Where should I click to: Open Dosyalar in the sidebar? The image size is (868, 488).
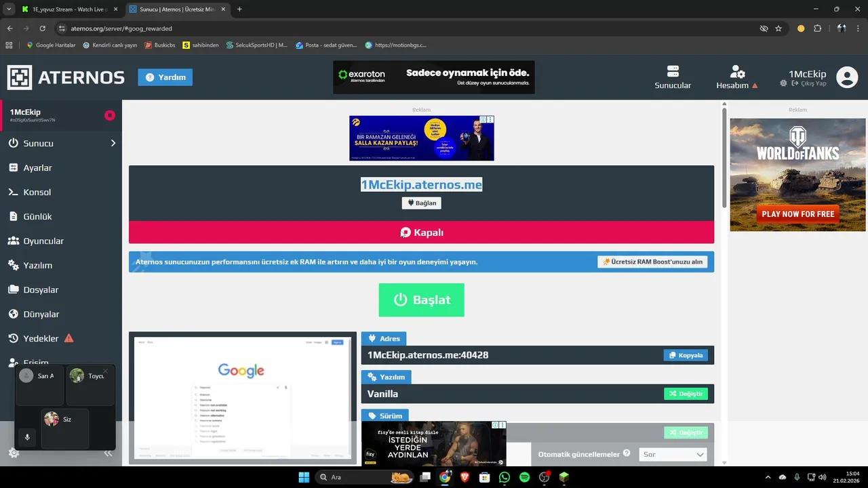pyautogui.click(x=61, y=289)
